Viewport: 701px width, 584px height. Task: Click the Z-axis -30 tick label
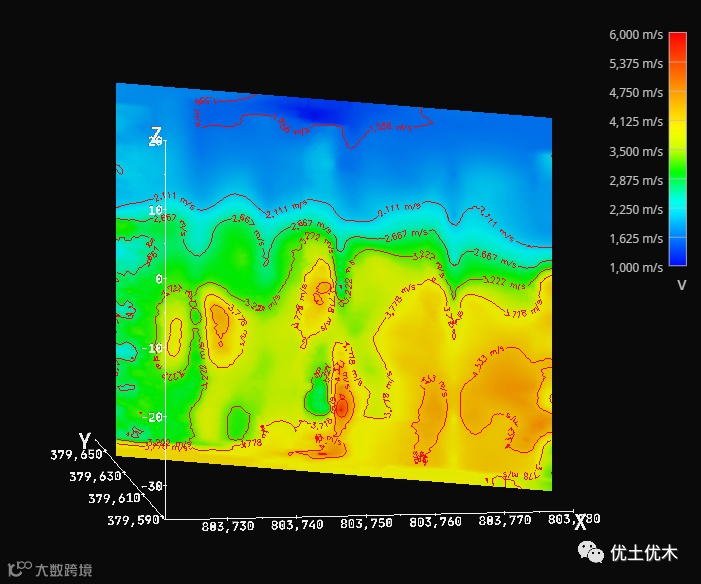click(x=152, y=486)
